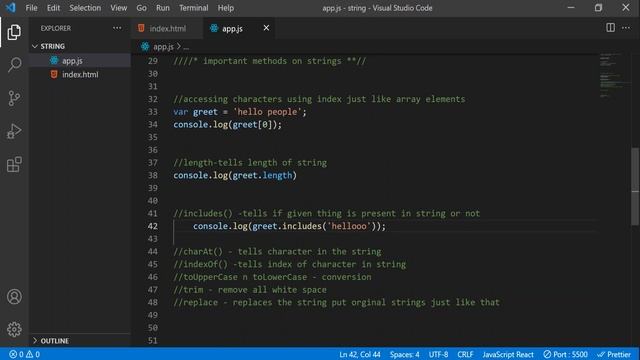Screen dimensions: 640x360
Task: Open Explorer views and more actions ellipsis
Action: [117, 28]
